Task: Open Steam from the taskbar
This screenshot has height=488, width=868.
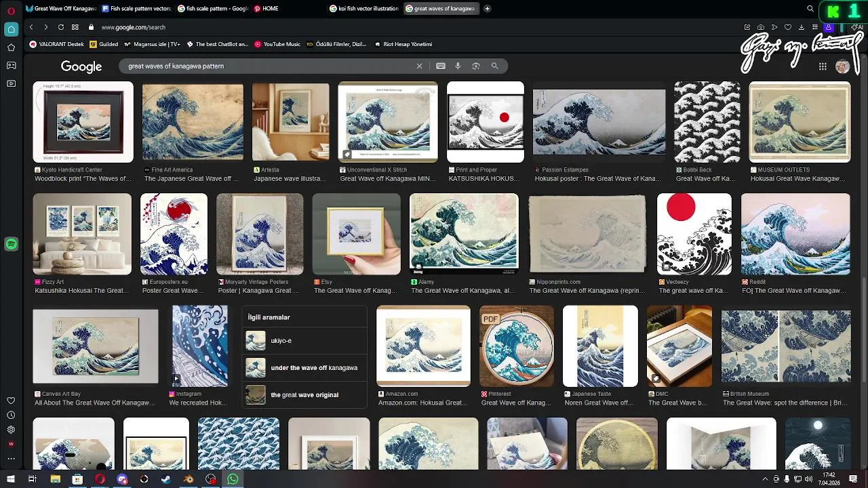Action: 166,479
